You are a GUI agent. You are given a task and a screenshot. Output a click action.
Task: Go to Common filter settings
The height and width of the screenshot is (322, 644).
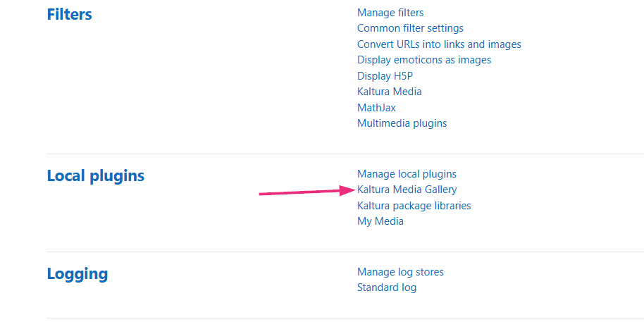tap(410, 28)
